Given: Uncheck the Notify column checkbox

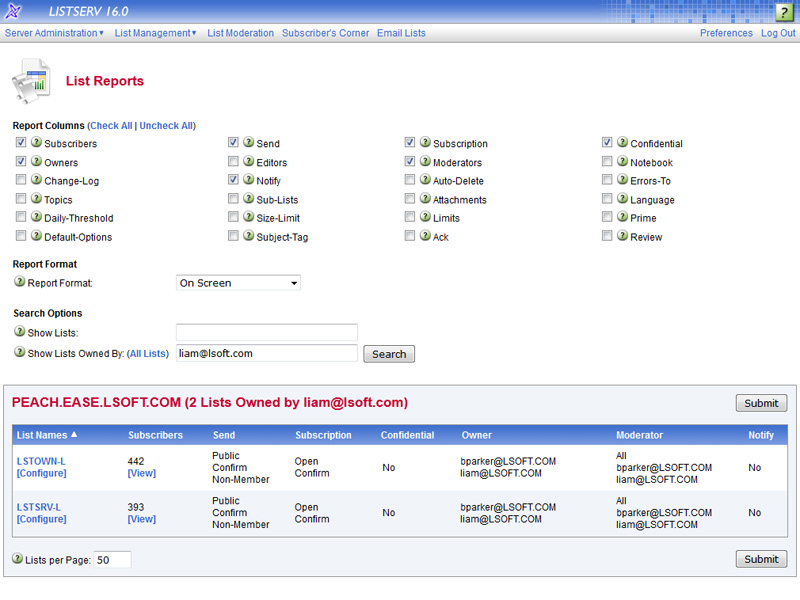Looking at the screenshot, I should [233, 180].
